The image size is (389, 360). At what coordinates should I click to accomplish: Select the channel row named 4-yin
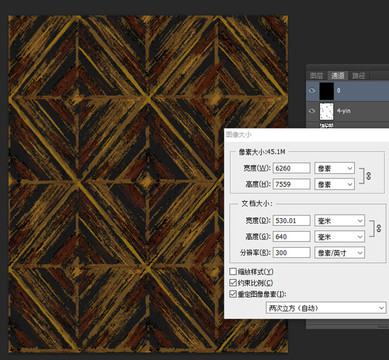348,111
